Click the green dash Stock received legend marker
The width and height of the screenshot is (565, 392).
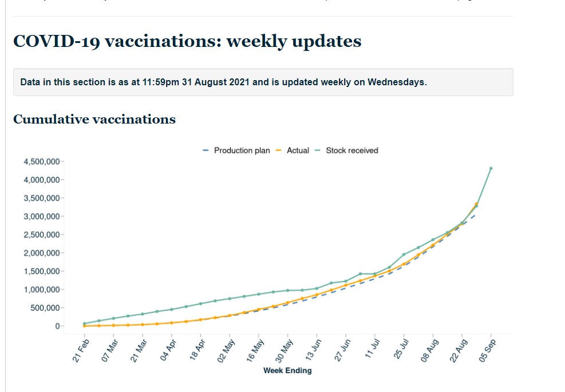click(x=318, y=151)
